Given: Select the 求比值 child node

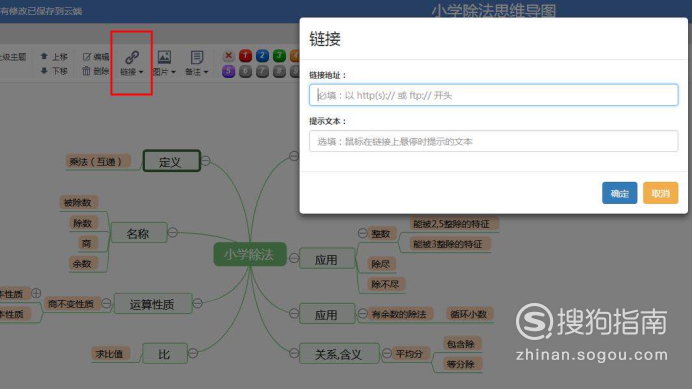Looking at the screenshot, I should 111,354.
